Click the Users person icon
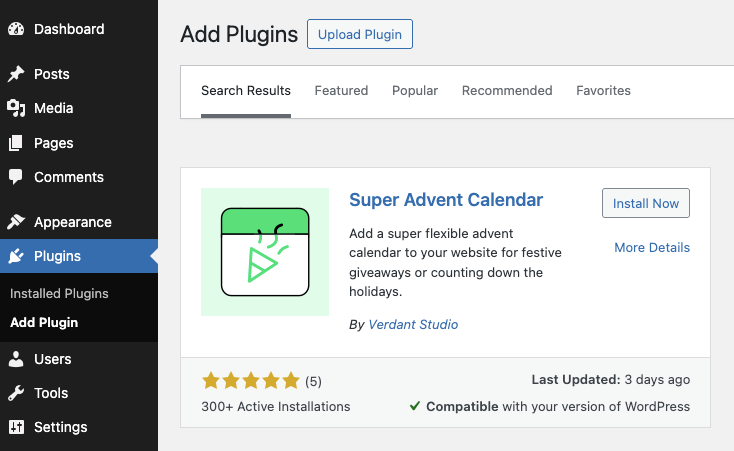 click(x=16, y=359)
